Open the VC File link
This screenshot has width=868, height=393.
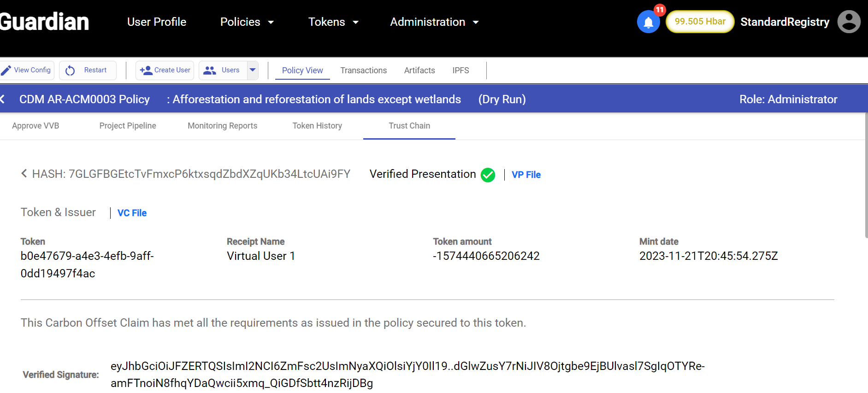(x=132, y=213)
